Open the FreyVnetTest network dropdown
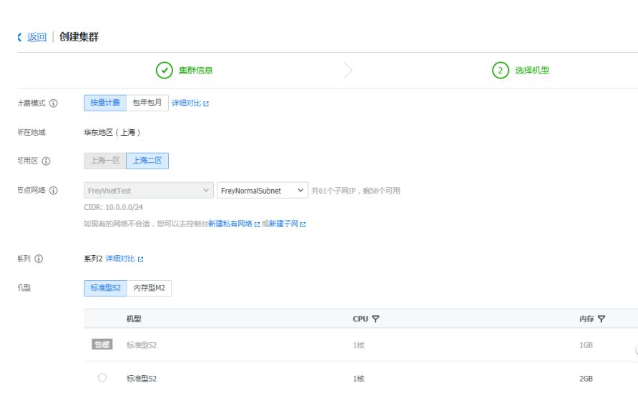 point(147,190)
